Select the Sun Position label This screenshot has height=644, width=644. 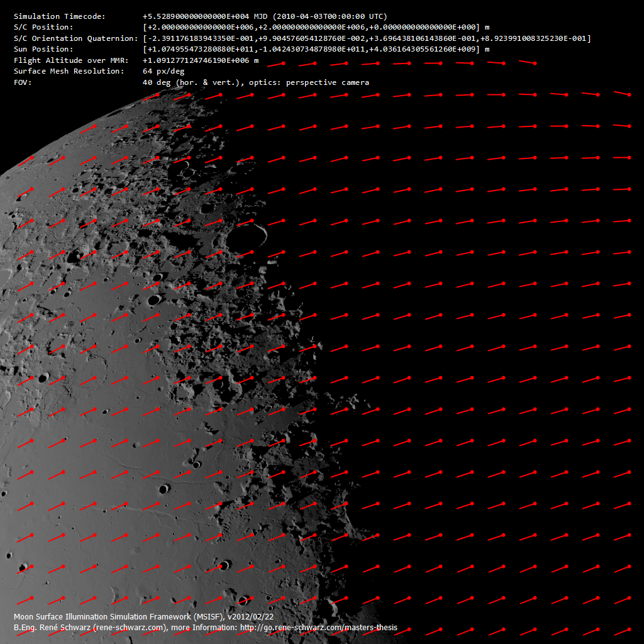tap(43, 49)
